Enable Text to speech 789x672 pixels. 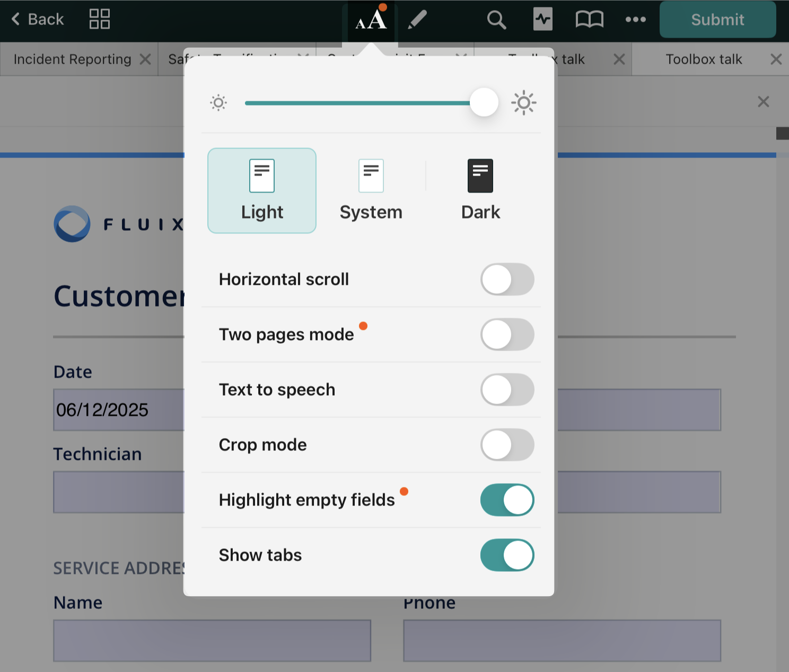tap(507, 390)
